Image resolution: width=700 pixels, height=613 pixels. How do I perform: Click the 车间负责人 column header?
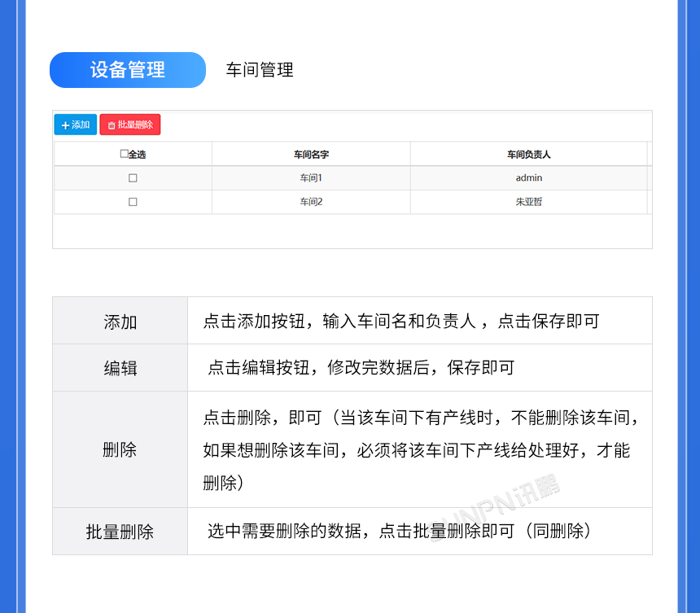pyautogui.click(x=528, y=155)
